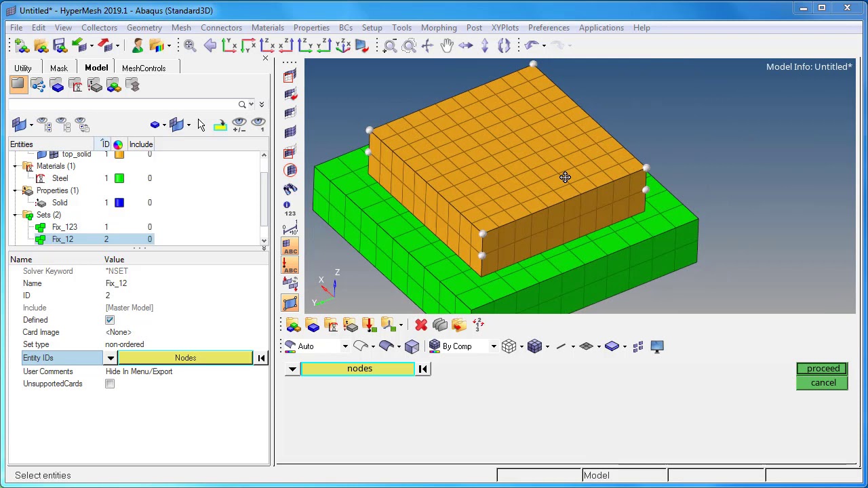
Task: Select the pan hand tool
Action: click(447, 45)
